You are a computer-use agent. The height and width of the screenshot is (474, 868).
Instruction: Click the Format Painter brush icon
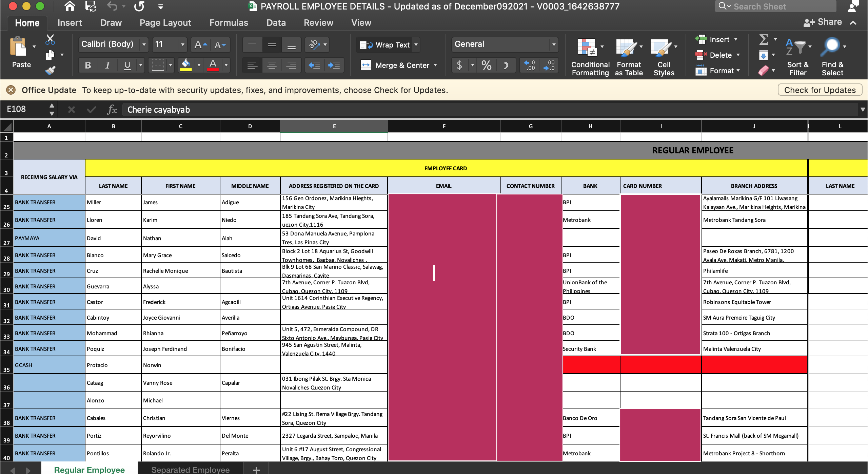pyautogui.click(x=50, y=71)
